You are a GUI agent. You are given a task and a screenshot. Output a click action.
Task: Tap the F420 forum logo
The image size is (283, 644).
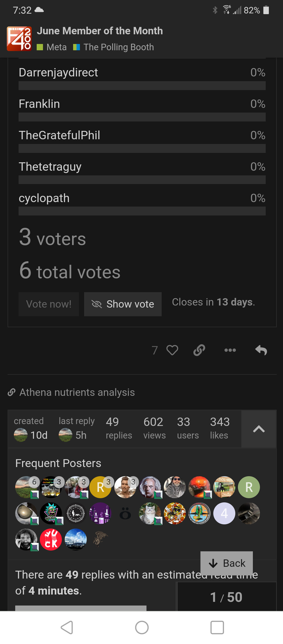click(19, 39)
